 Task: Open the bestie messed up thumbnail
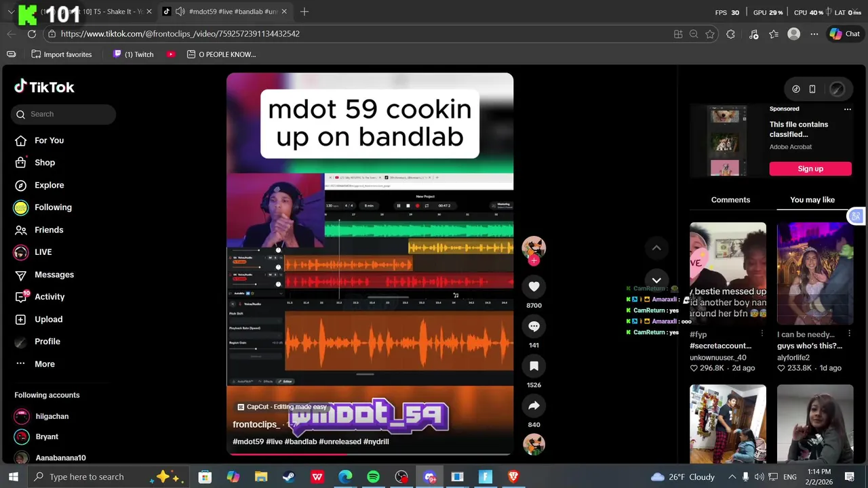(x=728, y=273)
